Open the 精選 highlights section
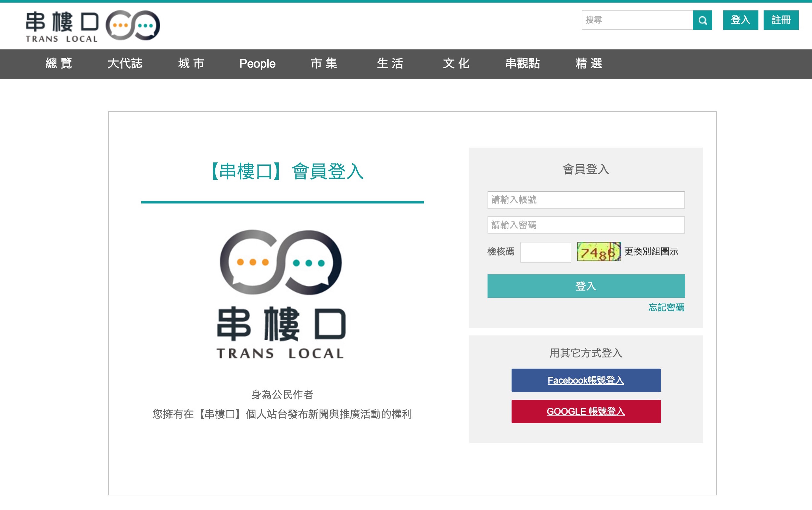 589,64
